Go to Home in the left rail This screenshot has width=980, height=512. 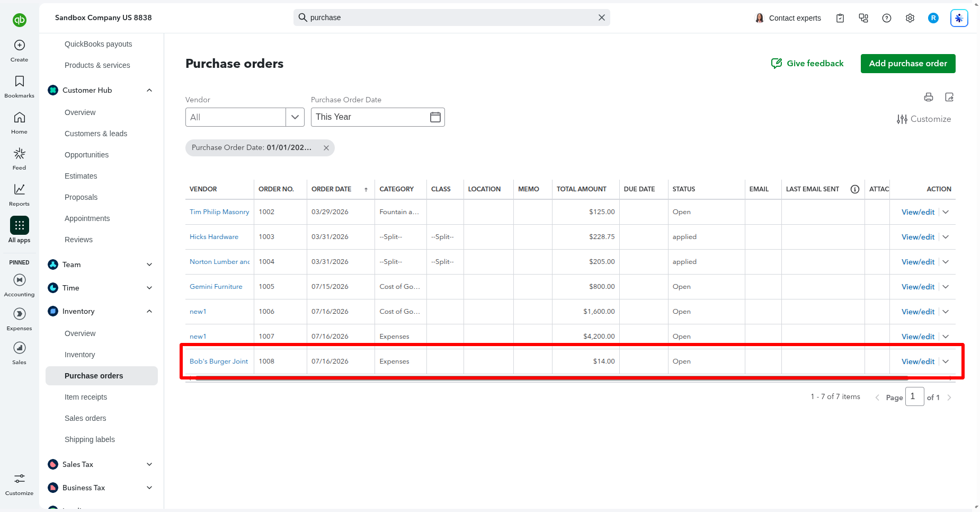20,117
